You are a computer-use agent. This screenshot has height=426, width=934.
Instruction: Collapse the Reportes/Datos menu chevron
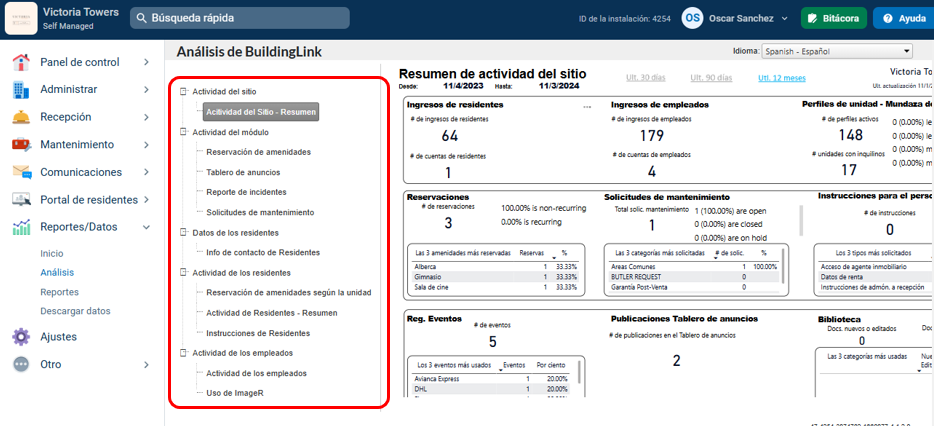tap(147, 227)
